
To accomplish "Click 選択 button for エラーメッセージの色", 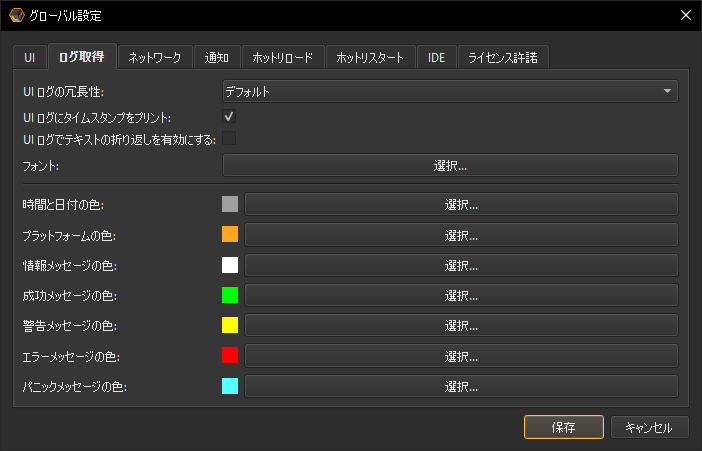I will coord(461,356).
